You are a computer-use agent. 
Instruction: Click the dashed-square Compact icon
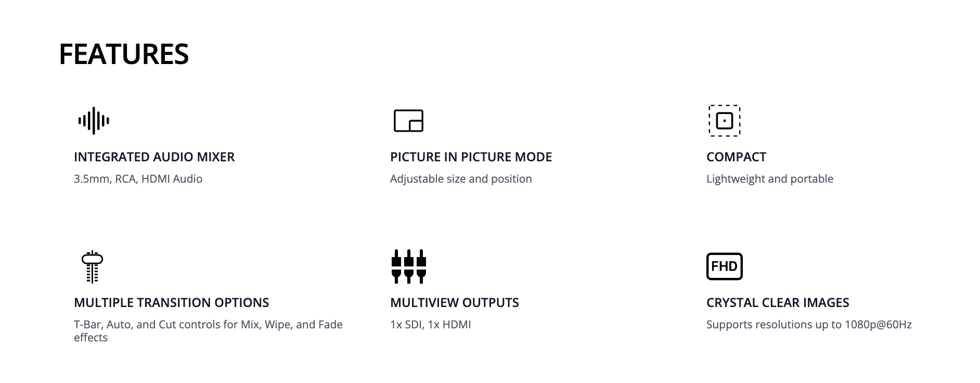724,121
